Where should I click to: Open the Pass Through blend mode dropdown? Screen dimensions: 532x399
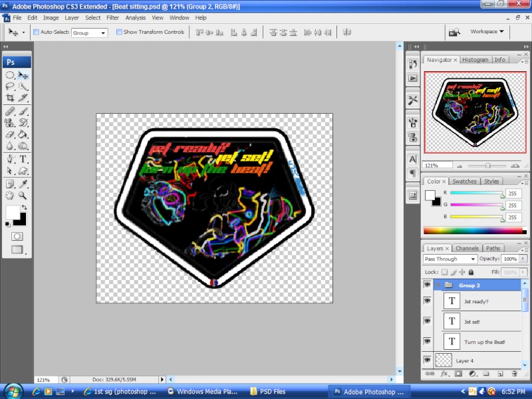450,259
